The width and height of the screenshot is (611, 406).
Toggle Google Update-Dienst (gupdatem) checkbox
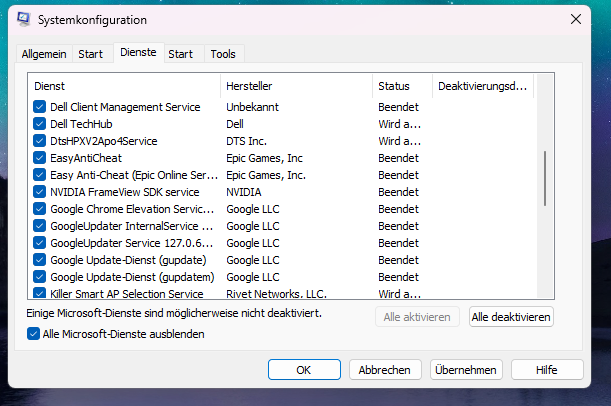click(x=39, y=277)
